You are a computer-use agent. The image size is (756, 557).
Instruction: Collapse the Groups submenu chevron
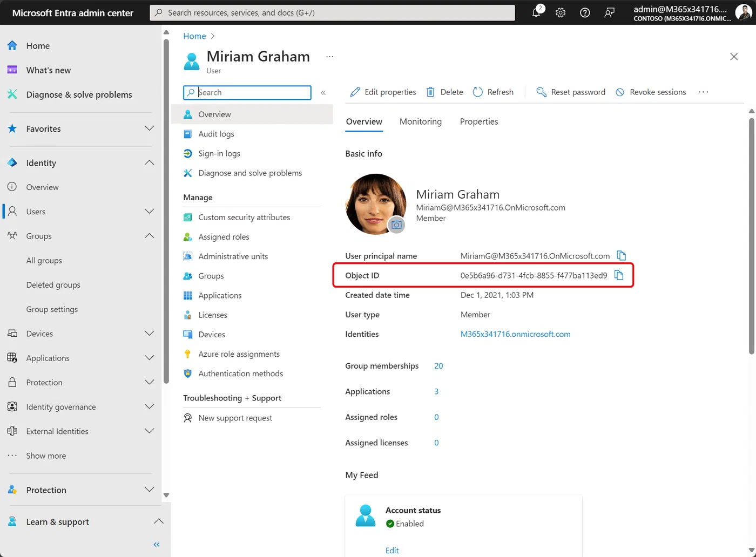click(150, 236)
